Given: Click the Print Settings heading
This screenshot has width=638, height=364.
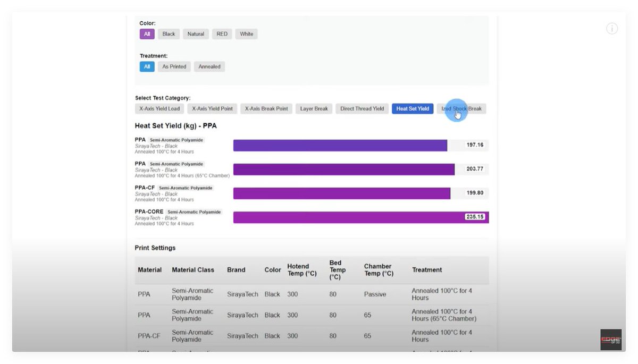Looking at the screenshot, I should 155,248.
